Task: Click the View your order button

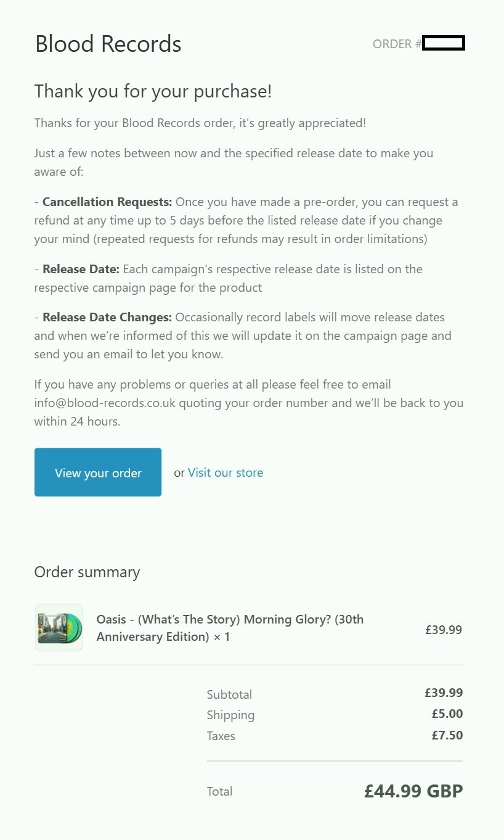Action: pyautogui.click(x=98, y=472)
